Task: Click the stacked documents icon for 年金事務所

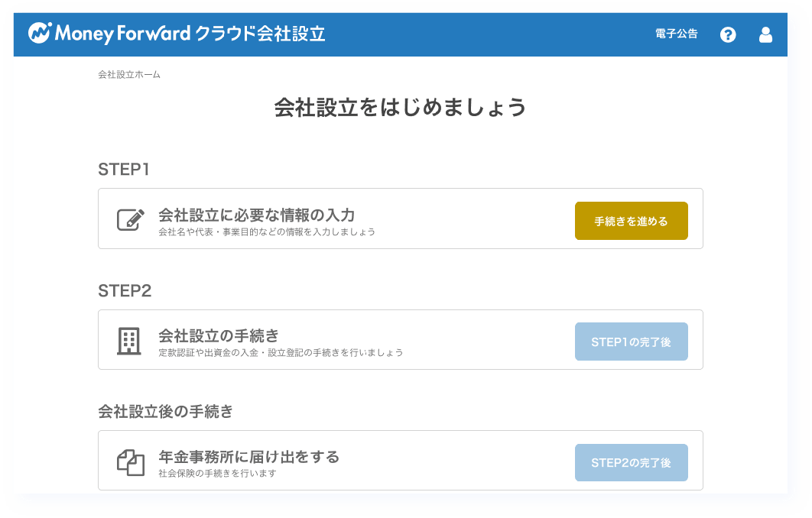Action: 130,461
